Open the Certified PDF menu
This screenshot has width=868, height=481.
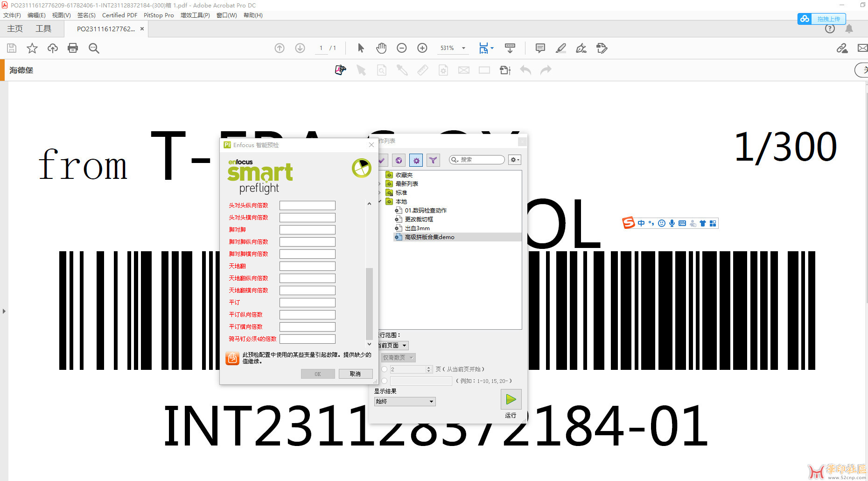coord(119,15)
